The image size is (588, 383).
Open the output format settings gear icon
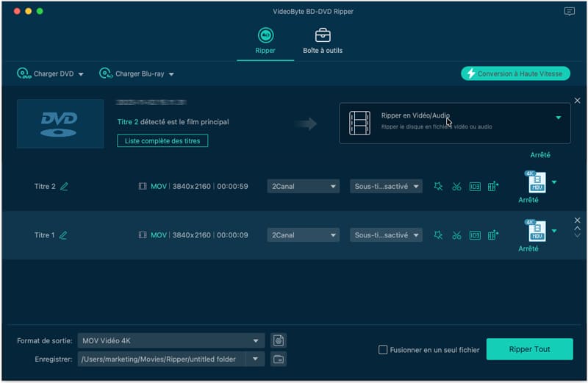[278, 340]
